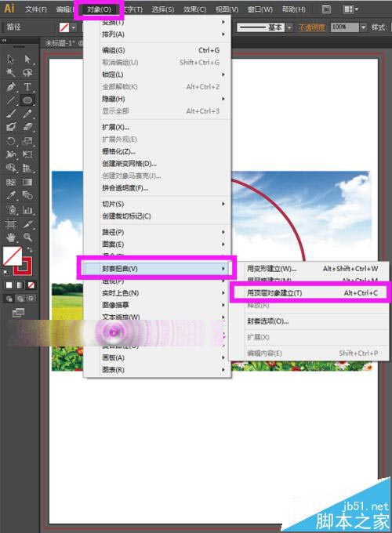392x533 pixels.
Task: Swap fill and stroke colors
Action: click(x=30, y=250)
